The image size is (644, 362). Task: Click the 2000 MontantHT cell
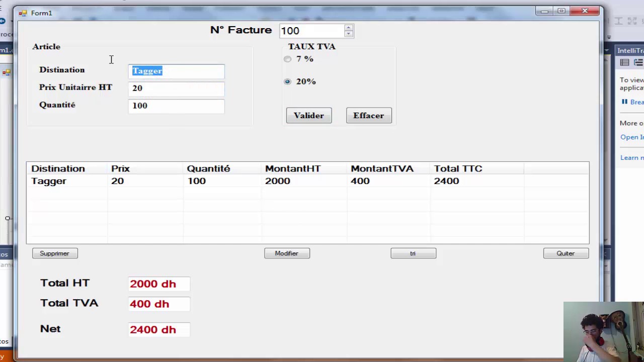[278, 181]
